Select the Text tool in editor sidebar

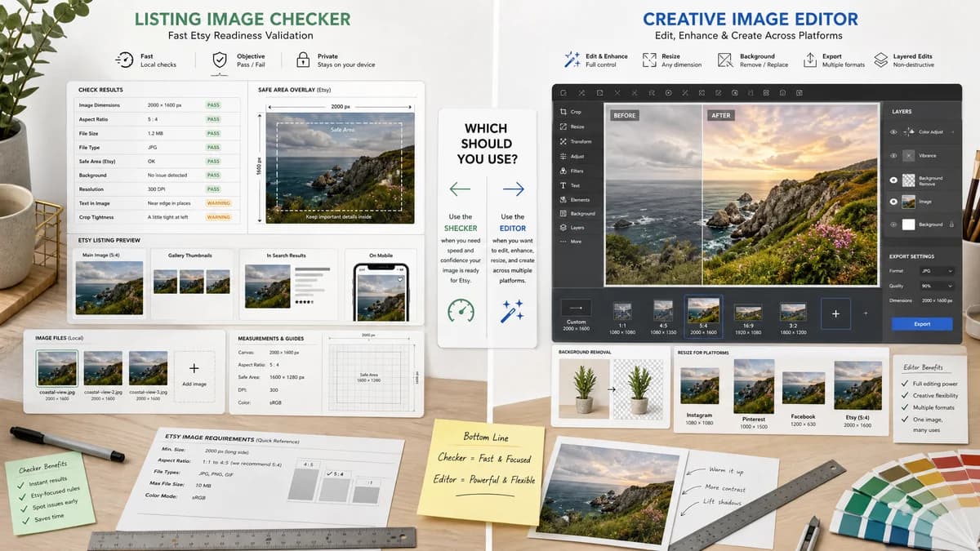(x=569, y=185)
